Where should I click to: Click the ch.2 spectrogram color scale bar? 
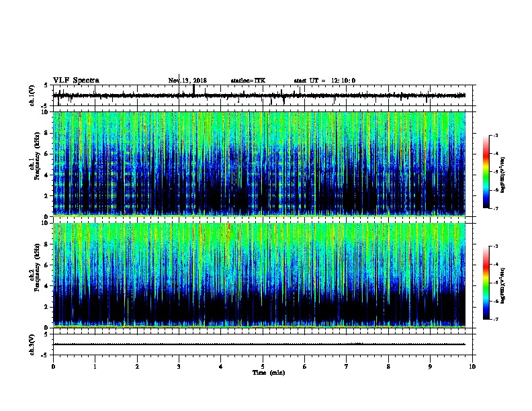click(486, 283)
